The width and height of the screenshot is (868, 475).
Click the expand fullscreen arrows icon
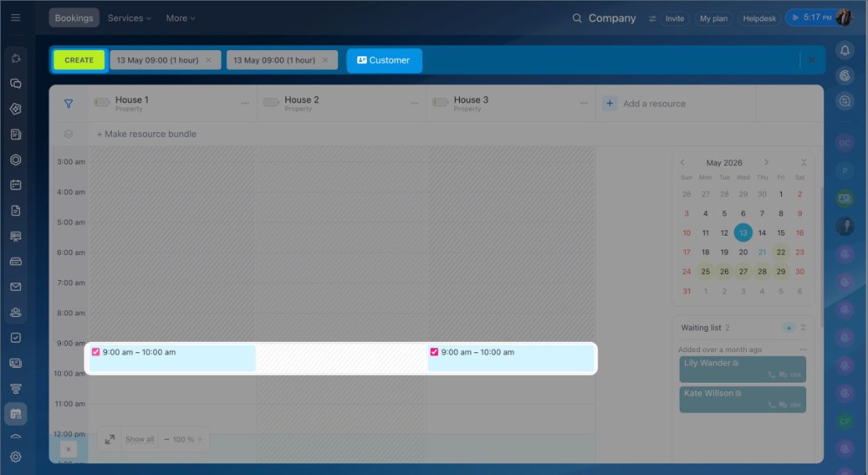(109, 439)
